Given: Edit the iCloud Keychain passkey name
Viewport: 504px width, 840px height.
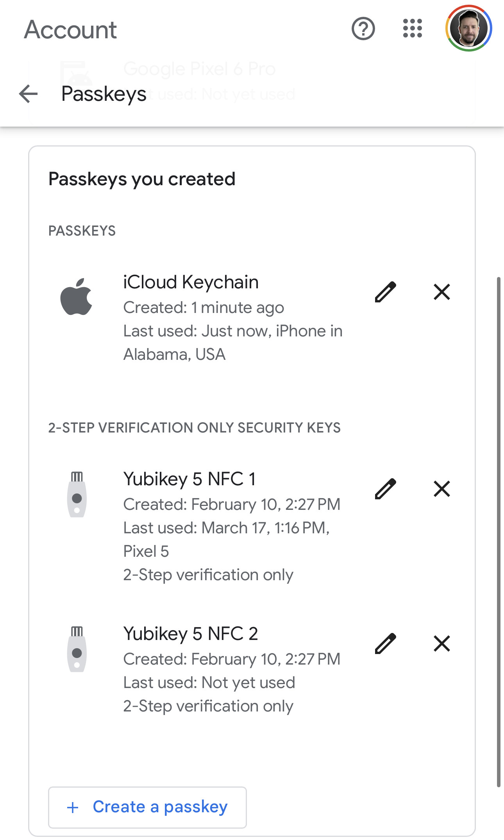Looking at the screenshot, I should (385, 292).
